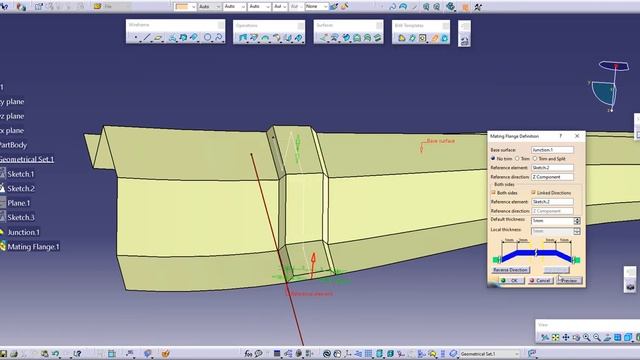Viewport: 640px width, 360px height.
Task: Select the Trim radio button
Action: (517, 158)
